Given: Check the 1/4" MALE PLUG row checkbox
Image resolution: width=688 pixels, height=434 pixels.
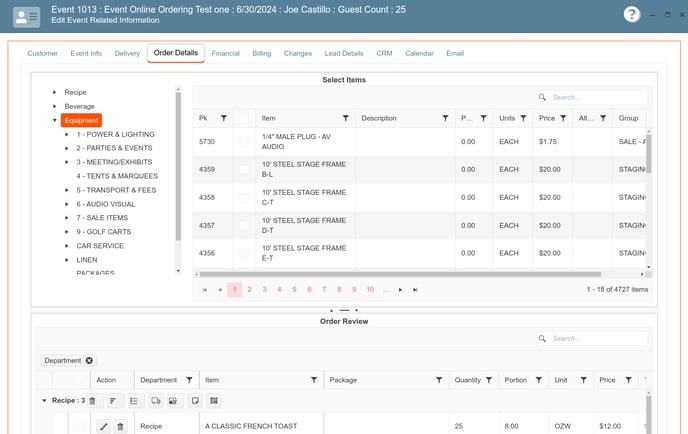Looking at the screenshot, I should point(244,141).
